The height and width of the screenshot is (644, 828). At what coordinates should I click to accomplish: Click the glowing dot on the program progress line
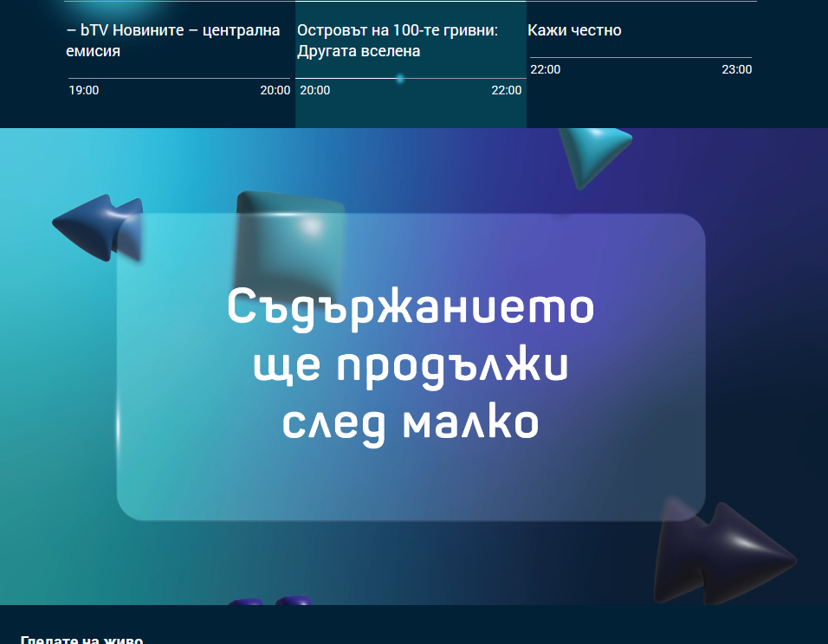pos(400,79)
